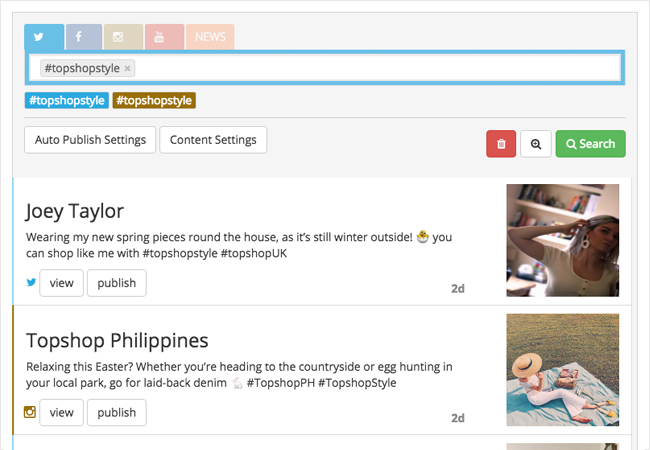
Task: Click the magnifier zoom icon button
Action: click(x=536, y=144)
